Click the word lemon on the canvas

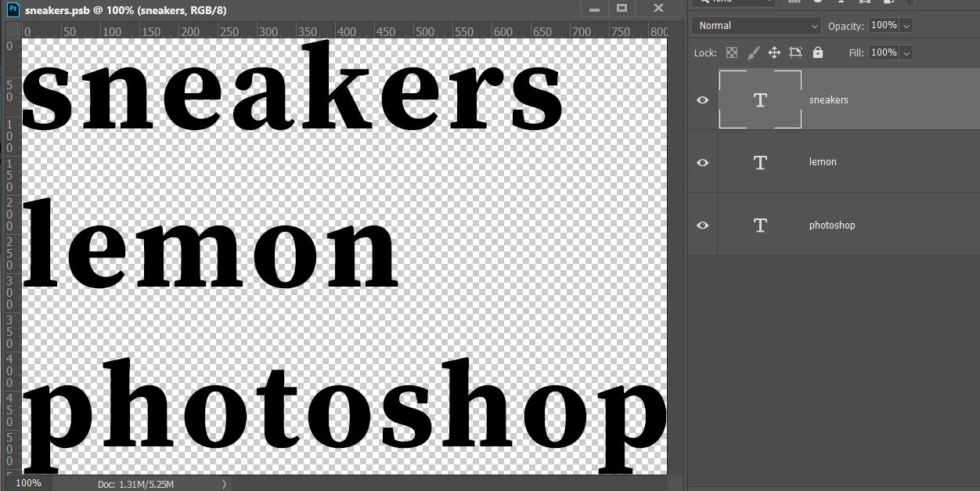(x=211, y=244)
